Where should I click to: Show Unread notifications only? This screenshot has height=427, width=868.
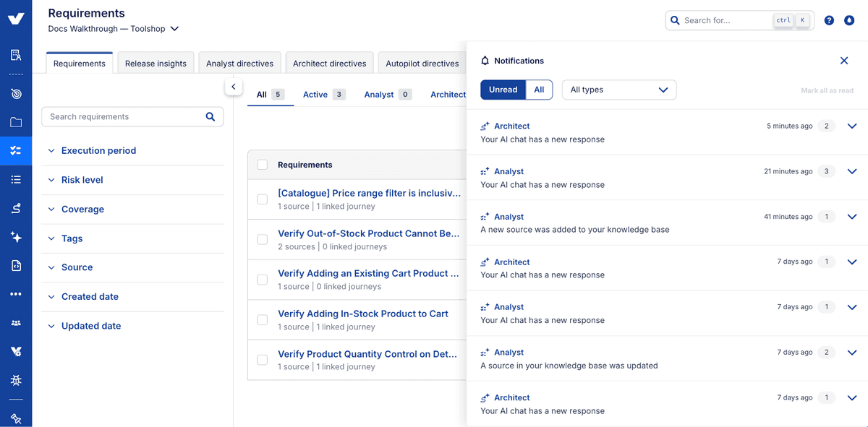click(x=503, y=90)
